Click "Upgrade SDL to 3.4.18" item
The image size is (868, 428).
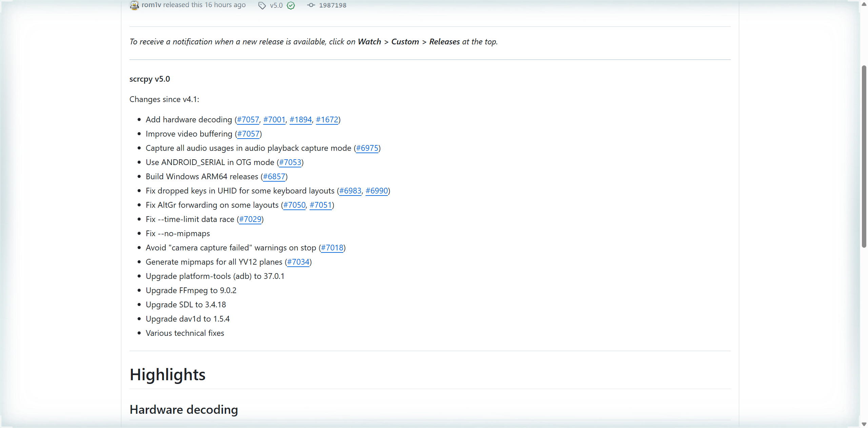[x=186, y=305]
